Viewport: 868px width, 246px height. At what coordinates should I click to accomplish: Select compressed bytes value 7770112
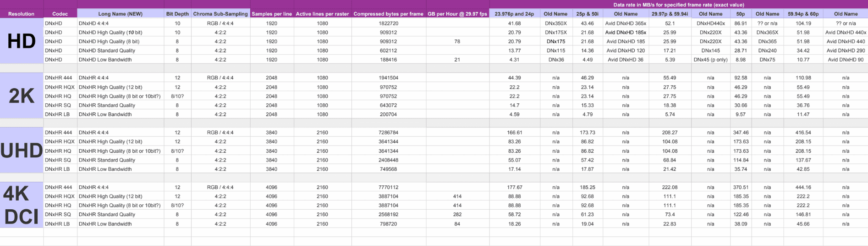coord(389,187)
